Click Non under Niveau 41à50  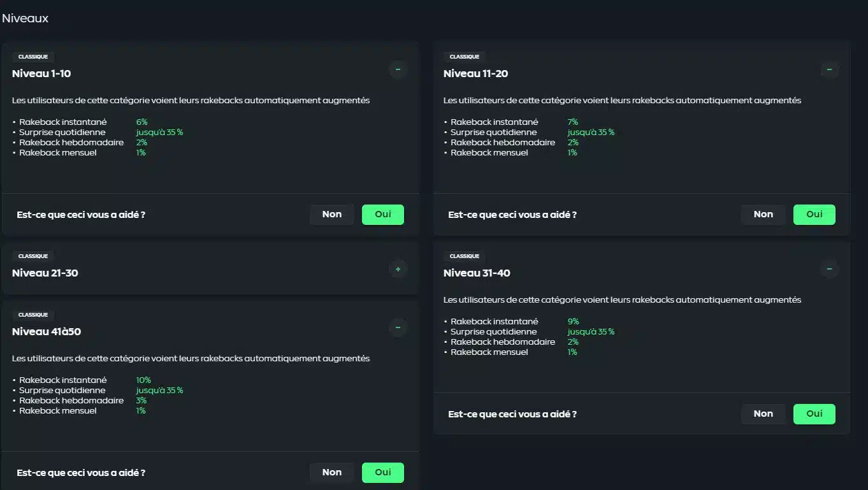pos(332,473)
